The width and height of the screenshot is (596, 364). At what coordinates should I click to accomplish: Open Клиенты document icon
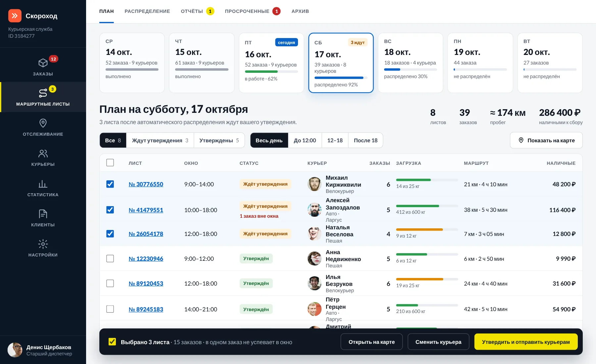[x=43, y=214]
